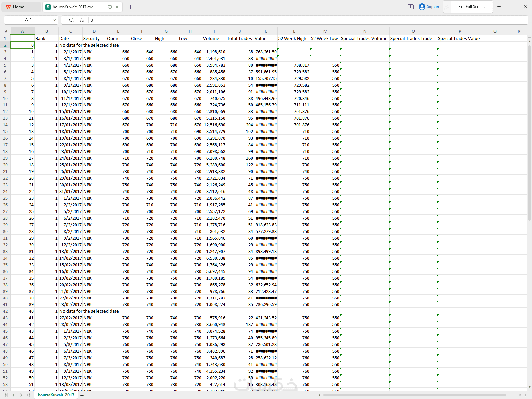Click the Select All corner triangle
Image resolution: width=532 pixels, height=399 pixels.
click(5, 31)
